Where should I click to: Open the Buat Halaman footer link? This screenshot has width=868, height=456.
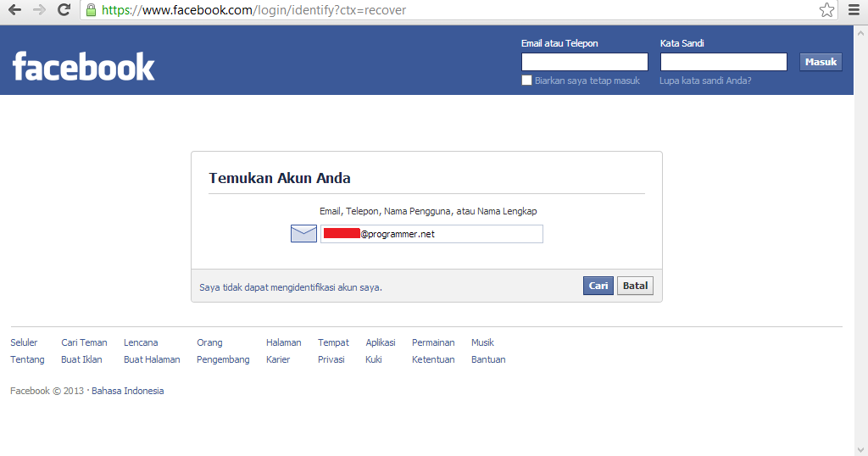152,359
